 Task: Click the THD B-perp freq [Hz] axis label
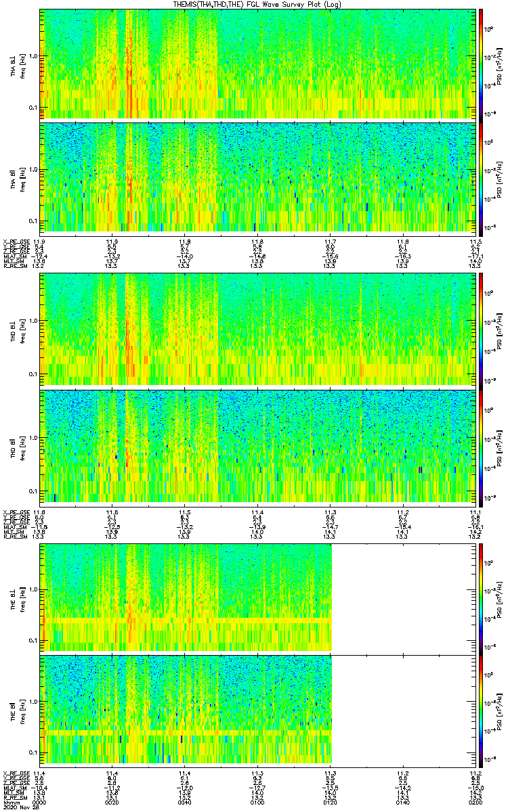point(22,331)
